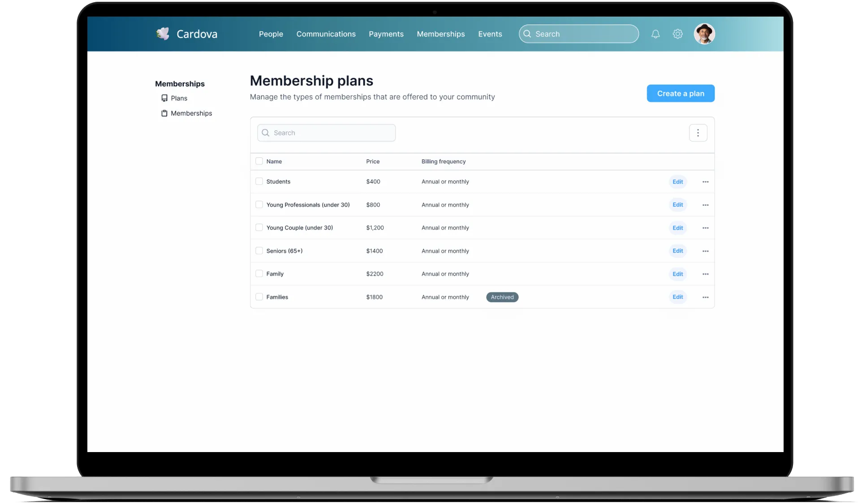862x504 pixels.
Task: Open the Memberships top menu
Action: [x=441, y=34]
